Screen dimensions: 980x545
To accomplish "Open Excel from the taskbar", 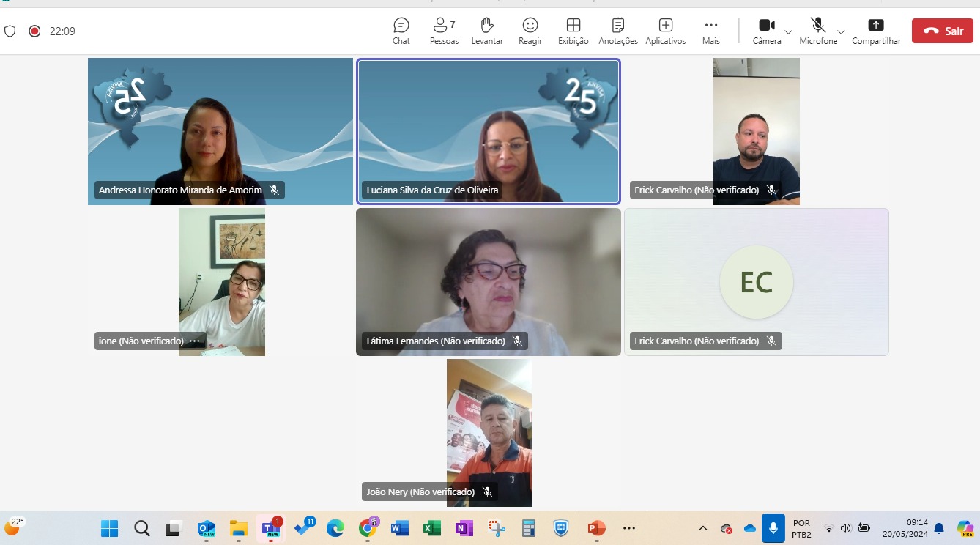I will point(432,528).
